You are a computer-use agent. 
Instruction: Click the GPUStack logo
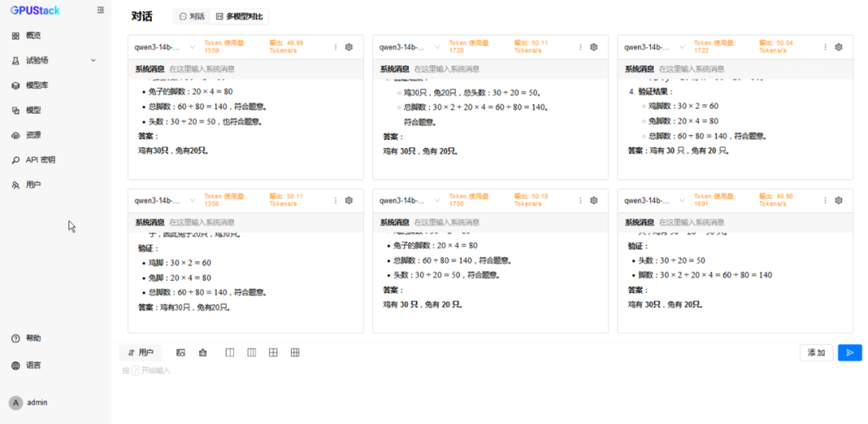[35, 10]
